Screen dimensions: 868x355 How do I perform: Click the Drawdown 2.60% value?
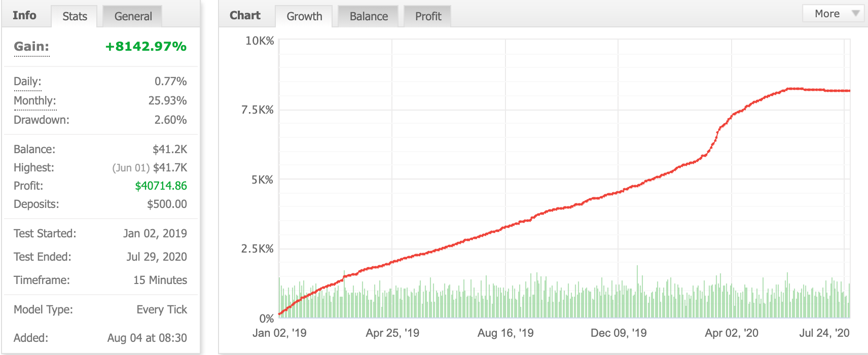tap(170, 120)
